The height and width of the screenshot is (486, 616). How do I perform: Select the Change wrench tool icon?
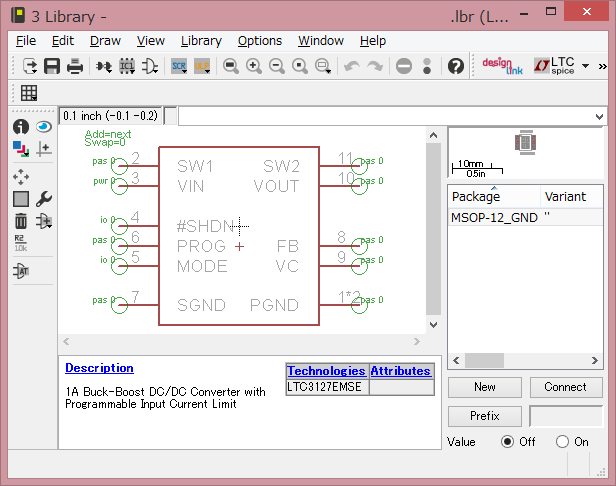pos(44,199)
